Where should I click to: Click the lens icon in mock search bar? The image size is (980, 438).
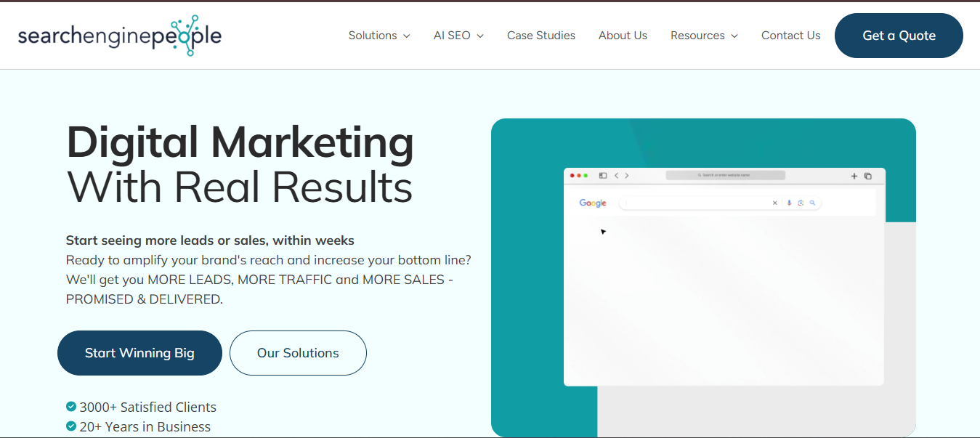pyautogui.click(x=801, y=203)
